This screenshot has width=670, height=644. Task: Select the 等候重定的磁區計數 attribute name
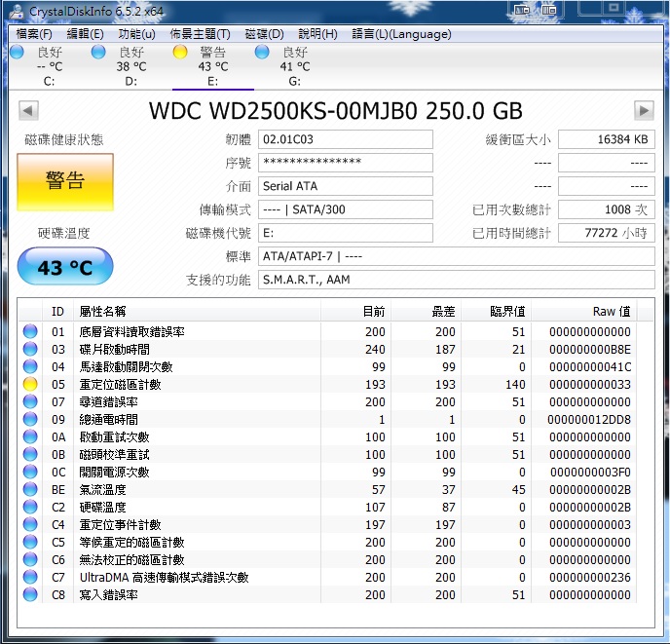pos(131,543)
